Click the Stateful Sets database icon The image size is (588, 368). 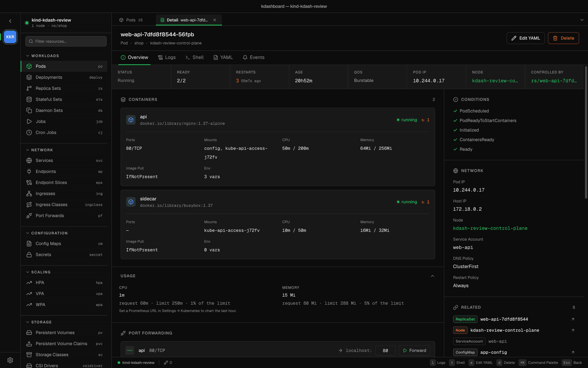coord(29,99)
